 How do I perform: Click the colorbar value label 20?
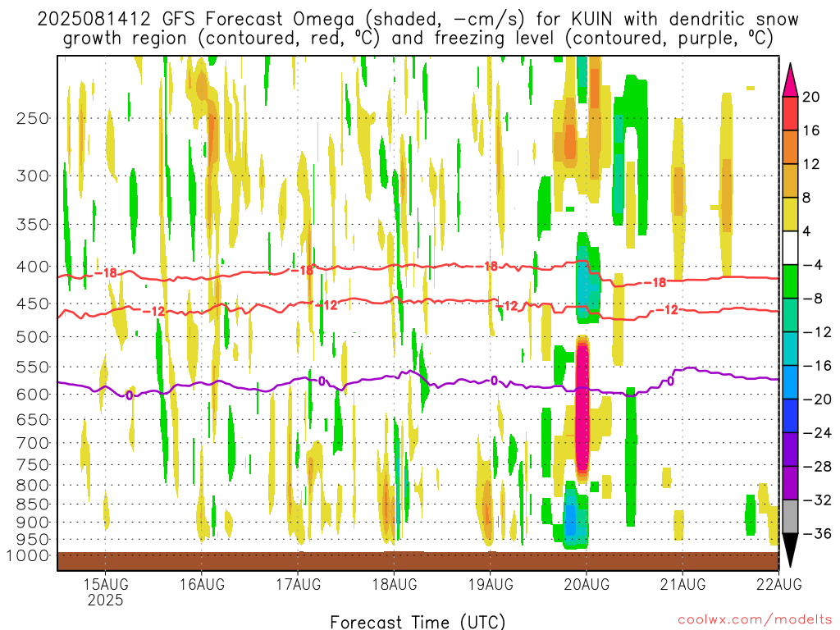(811, 97)
